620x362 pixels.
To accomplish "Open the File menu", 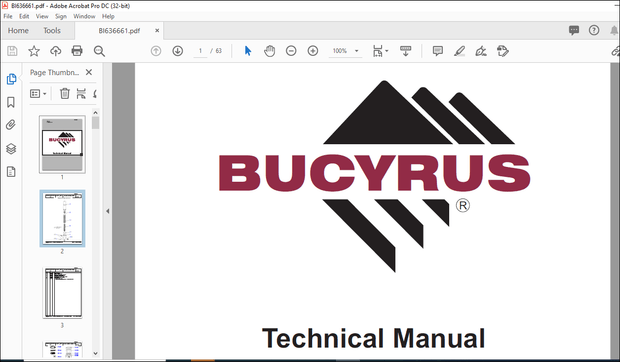I will click(8, 16).
